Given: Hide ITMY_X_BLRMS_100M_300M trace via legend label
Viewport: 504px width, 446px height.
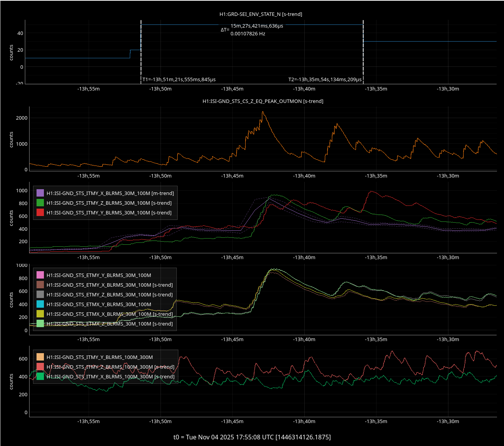Looking at the screenshot, I should 110,376.
